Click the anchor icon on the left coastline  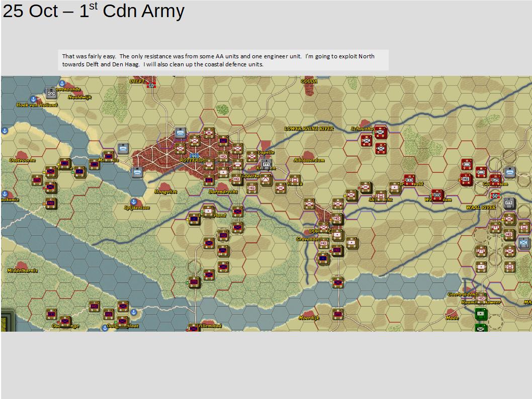(4, 131)
